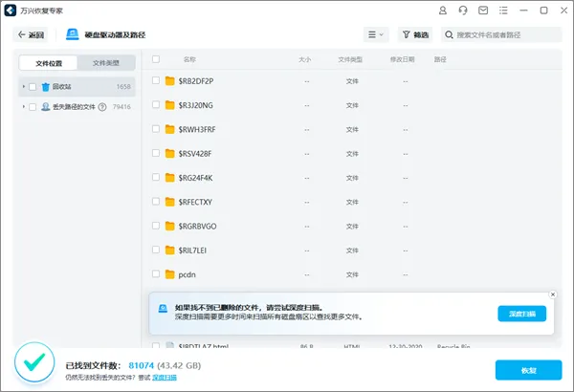Click the 81074 found files count

click(142, 365)
